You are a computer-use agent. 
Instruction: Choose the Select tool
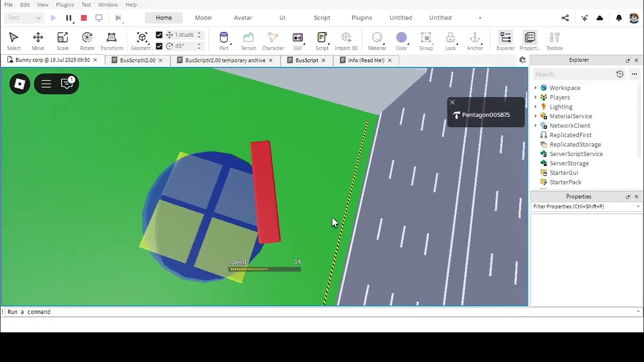[14, 41]
